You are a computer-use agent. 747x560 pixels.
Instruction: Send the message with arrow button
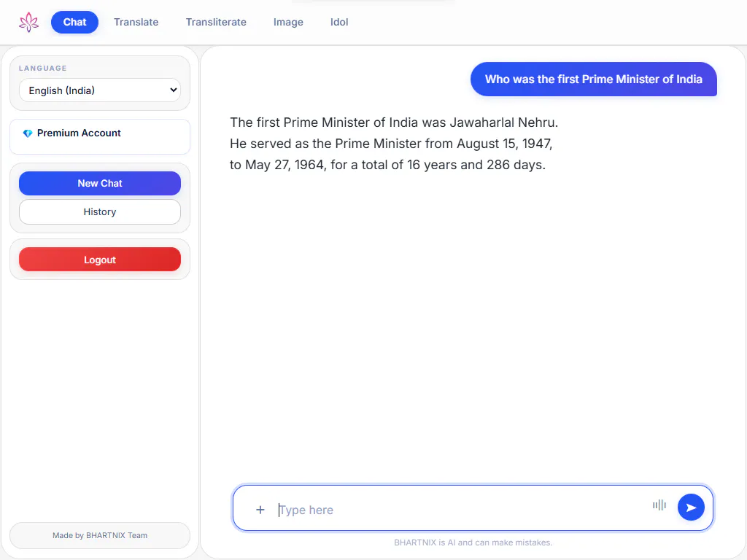coord(691,507)
